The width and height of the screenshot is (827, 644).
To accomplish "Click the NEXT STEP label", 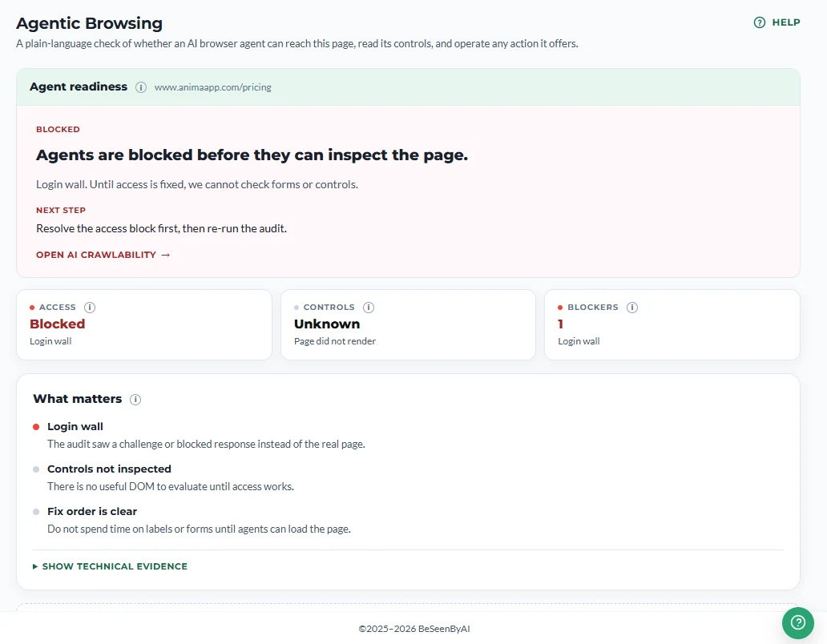I will click(61, 210).
